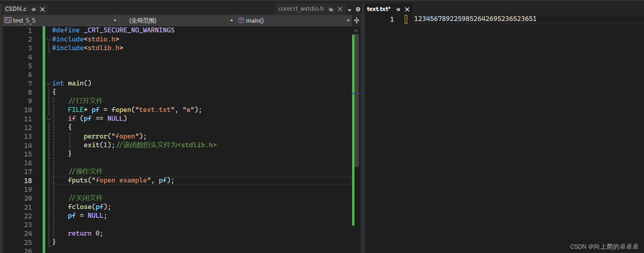
Task: Click the fopen("text.txt", "w") call
Action: pyautogui.click(x=155, y=110)
